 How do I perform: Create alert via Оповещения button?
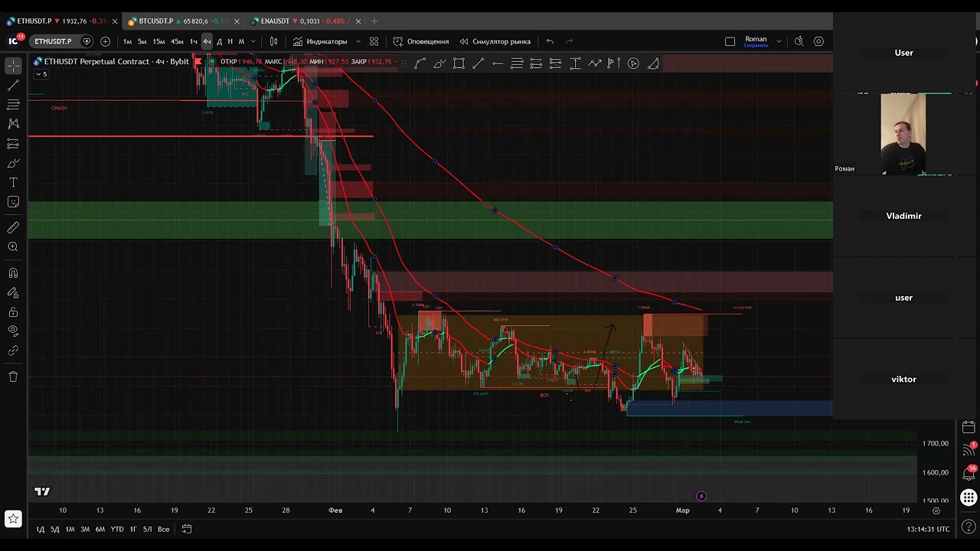(x=421, y=41)
